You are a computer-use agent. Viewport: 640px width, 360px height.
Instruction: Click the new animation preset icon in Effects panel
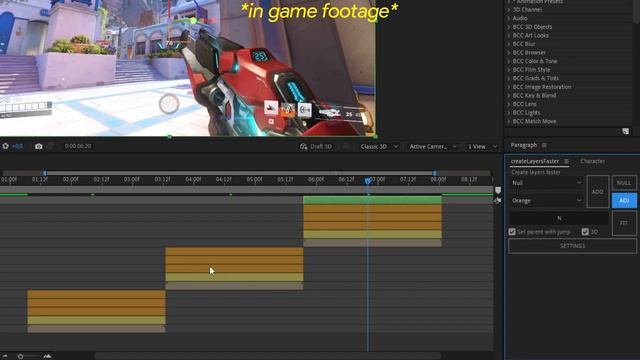pos(625,131)
